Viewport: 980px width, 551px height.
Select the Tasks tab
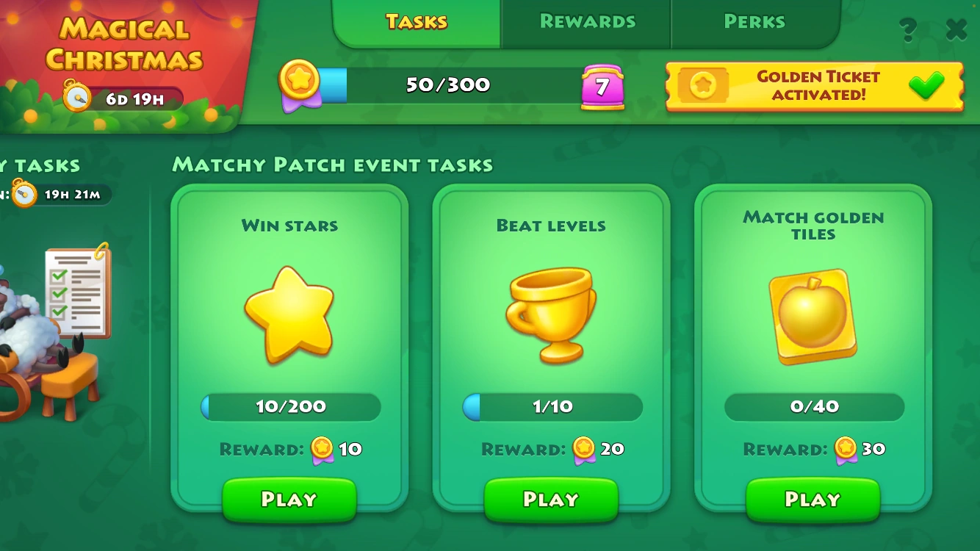[417, 22]
